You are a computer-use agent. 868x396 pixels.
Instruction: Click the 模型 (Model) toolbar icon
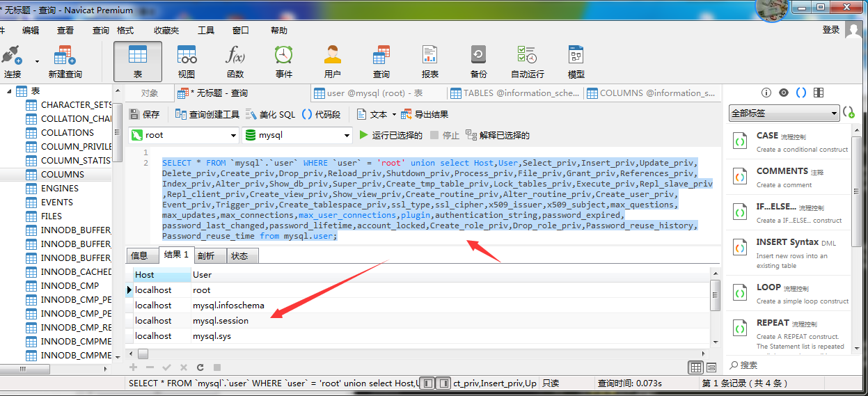[x=576, y=61]
